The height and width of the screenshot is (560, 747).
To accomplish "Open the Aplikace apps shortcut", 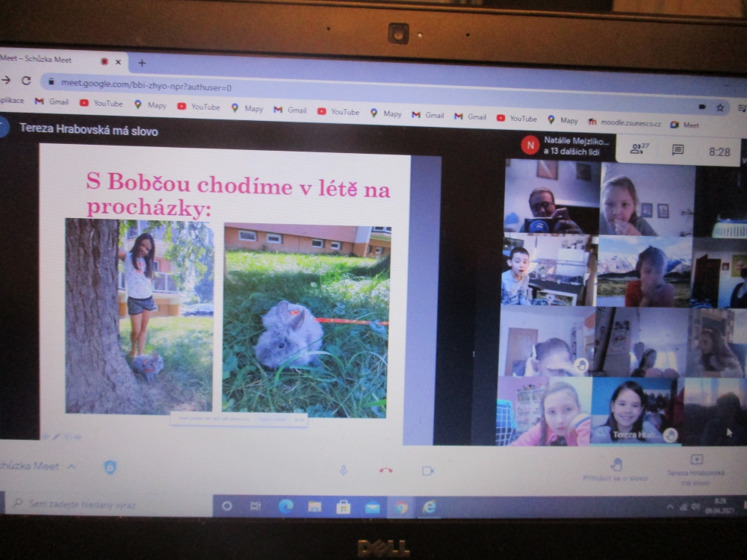I will pos(12,100).
